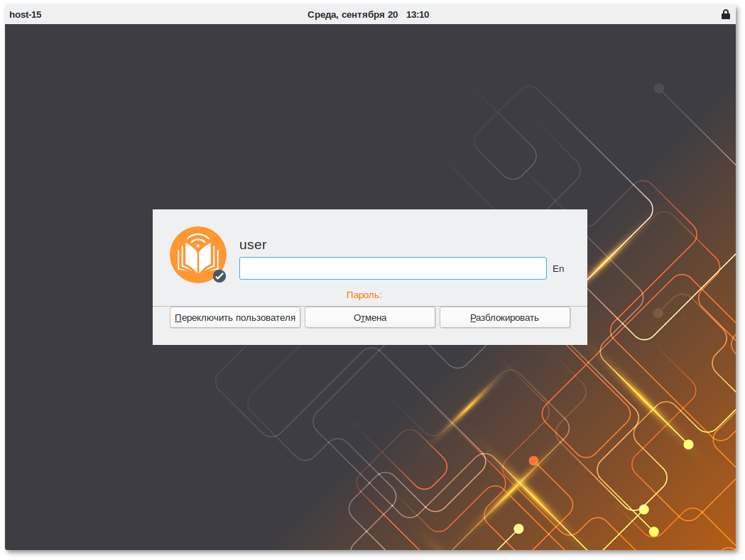Image resolution: width=745 pixels, height=560 pixels.
Task: Click the white book symbol inside the avatar
Action: pyautogui.click(x=197, y=258)
